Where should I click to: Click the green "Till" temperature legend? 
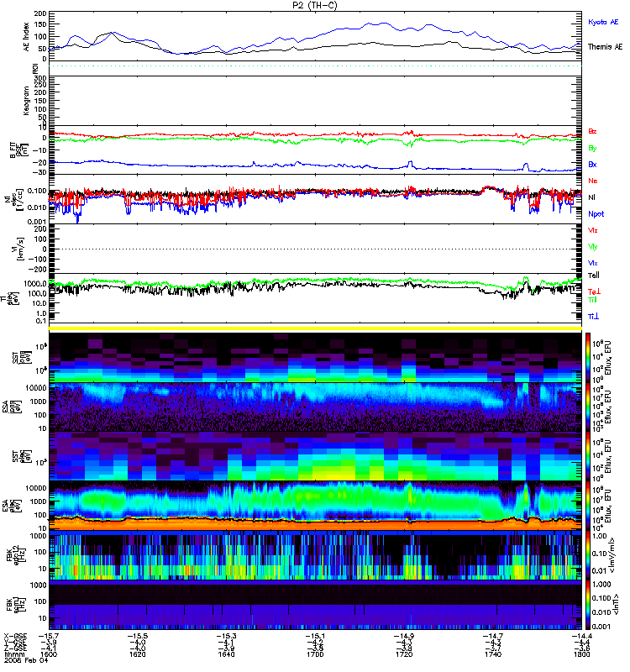tap(592, 300)
